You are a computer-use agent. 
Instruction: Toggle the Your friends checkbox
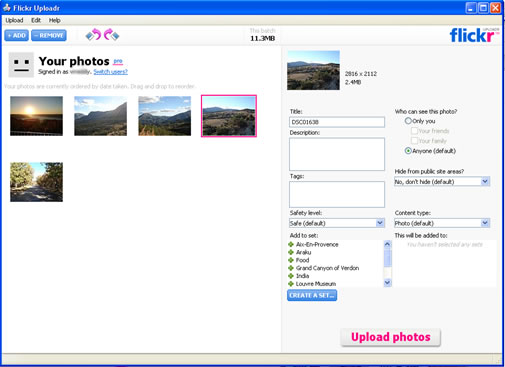414,131
